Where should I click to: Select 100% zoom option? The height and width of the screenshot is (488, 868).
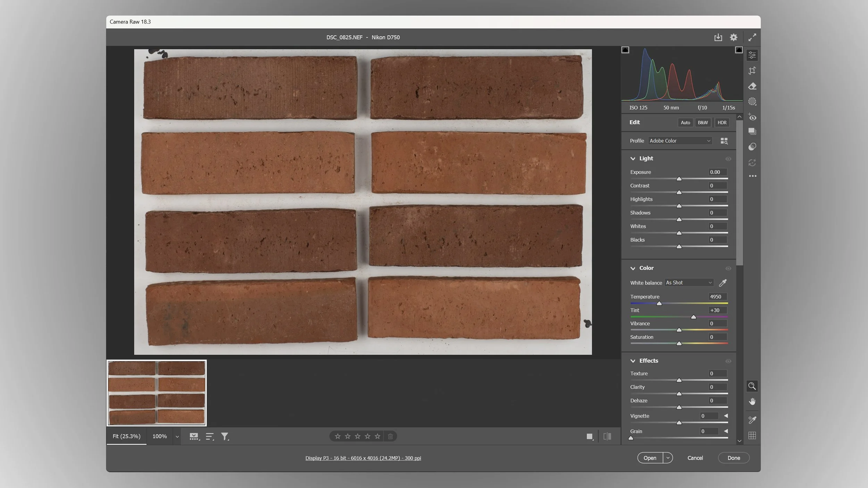160,436
